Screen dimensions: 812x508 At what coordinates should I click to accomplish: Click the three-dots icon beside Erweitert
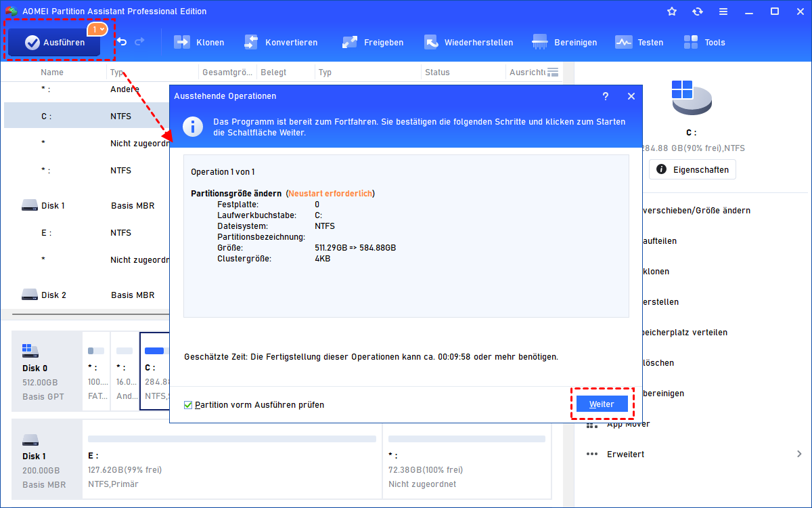click(592, 454)
